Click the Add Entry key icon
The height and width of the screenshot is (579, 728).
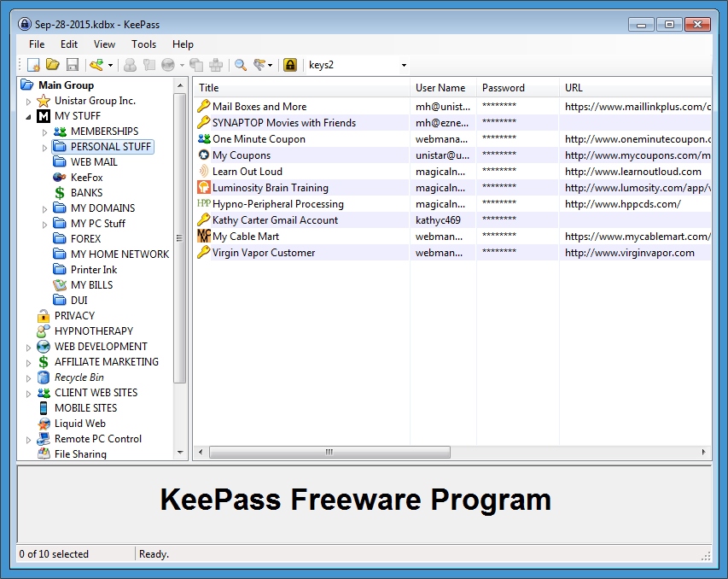coord(96,65)
